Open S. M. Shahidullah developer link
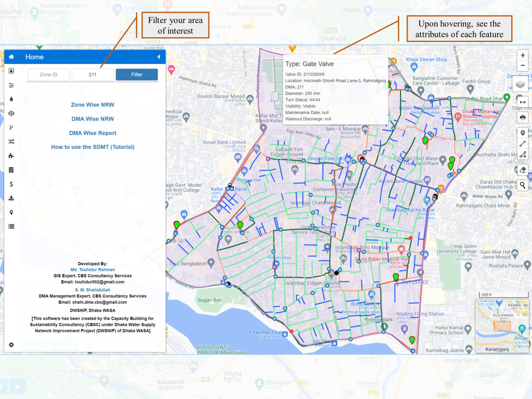Screen dimensions: 532x399 [93, 290]
